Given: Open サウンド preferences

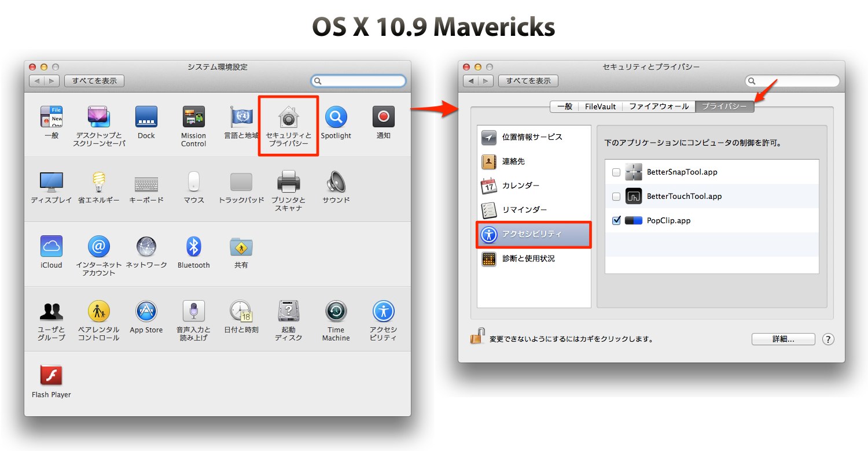Looking at the screenshot, I should pos(336,182).
